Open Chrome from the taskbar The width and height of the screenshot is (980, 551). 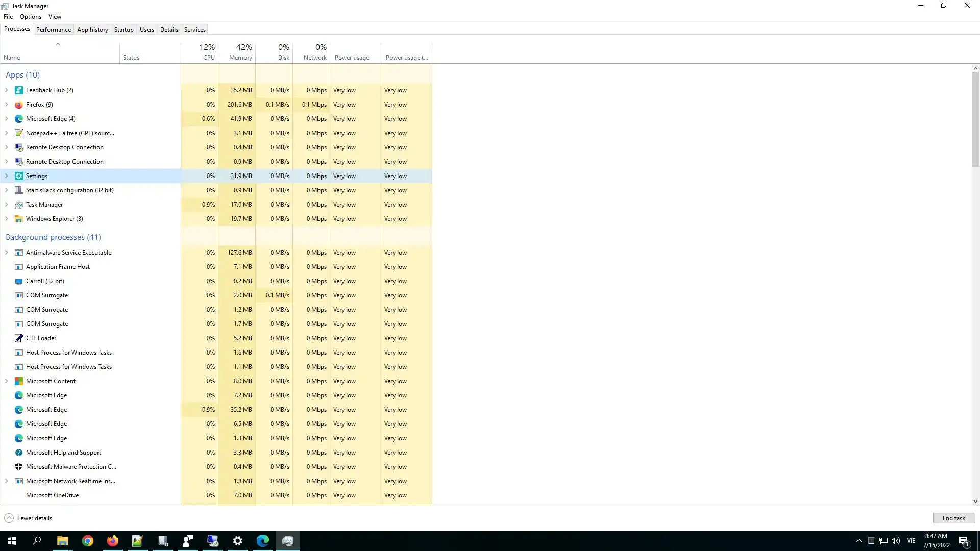[88, 541]
